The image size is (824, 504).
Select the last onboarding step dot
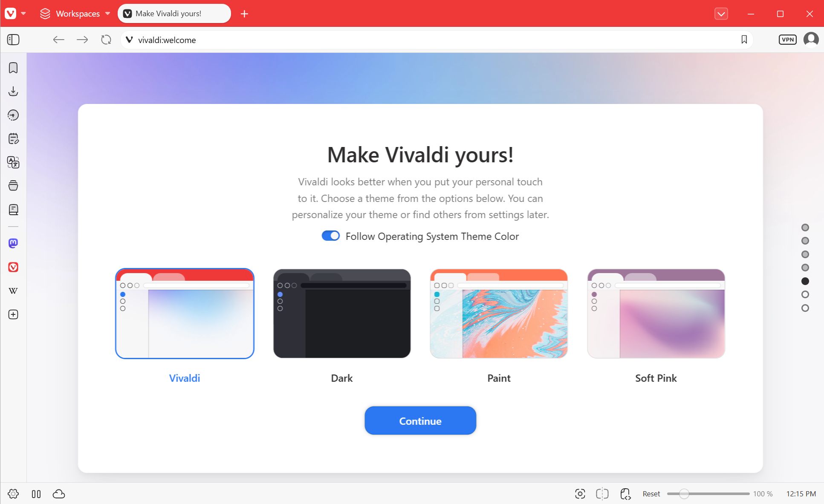pyautogui.click(x=805, y=308)
